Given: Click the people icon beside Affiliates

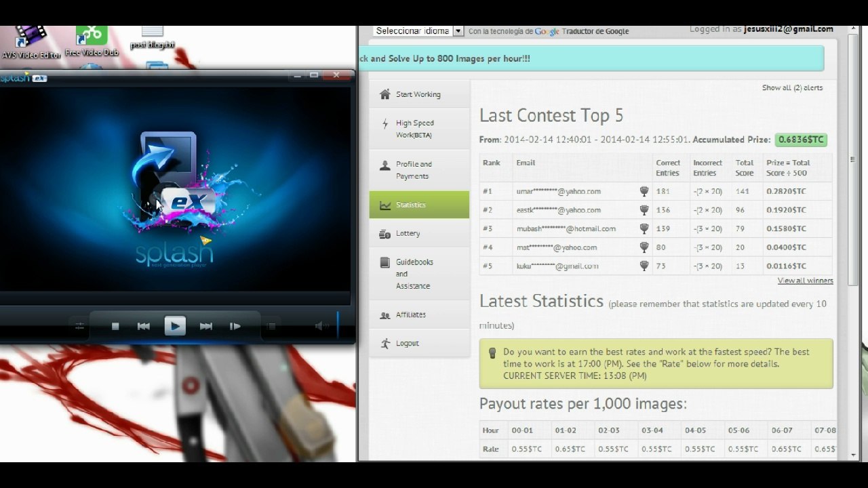Looking at the screenshot, I should point(385,315).
